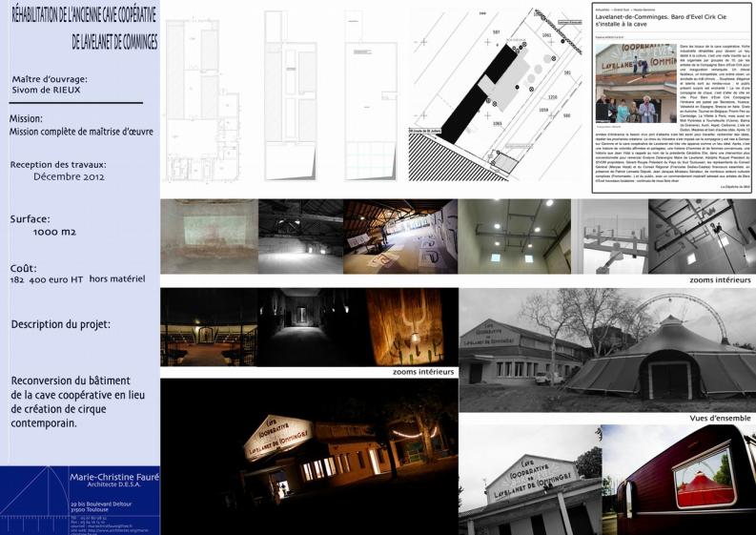Open the night exterior photo of the illuminated cooperative

coord(309,457)
